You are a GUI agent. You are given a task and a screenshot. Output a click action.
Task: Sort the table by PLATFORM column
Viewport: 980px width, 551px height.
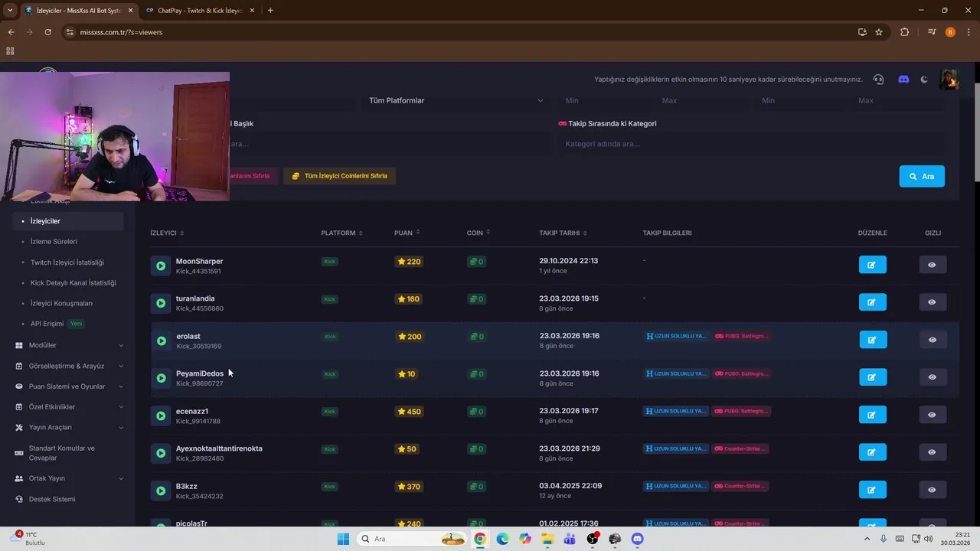(341, 233)
